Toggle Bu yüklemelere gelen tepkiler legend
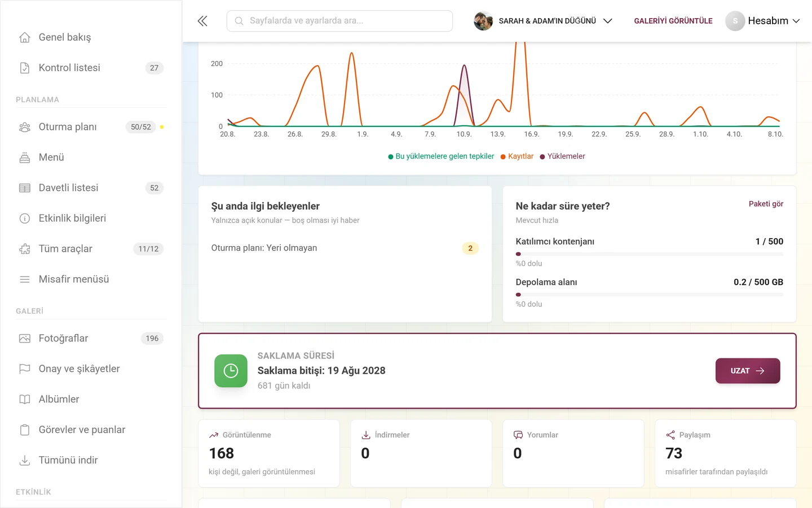 coord(441,156)
